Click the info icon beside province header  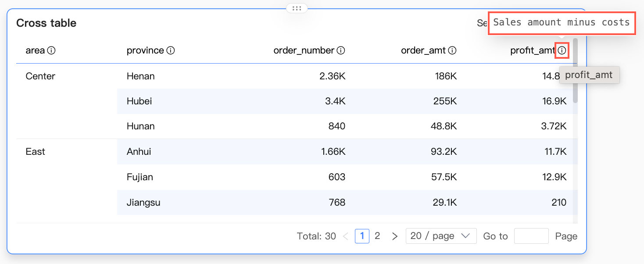[171, 50]
